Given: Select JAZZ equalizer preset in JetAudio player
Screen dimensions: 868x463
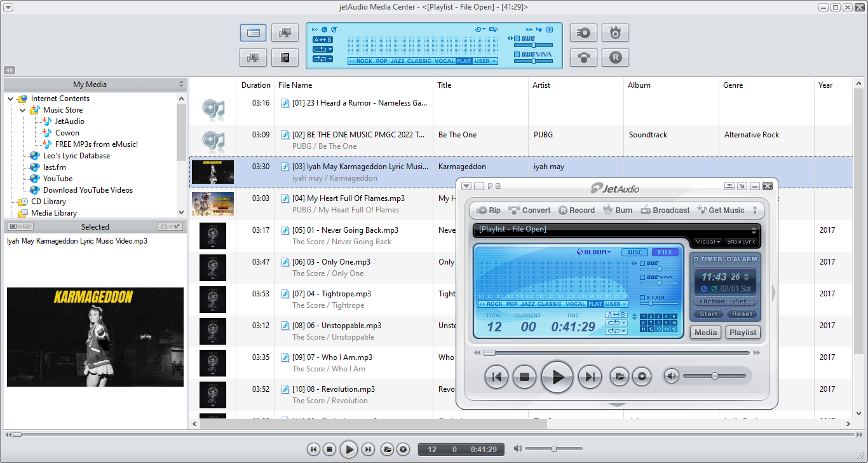Looking at the screenshot, I should 528,304.
